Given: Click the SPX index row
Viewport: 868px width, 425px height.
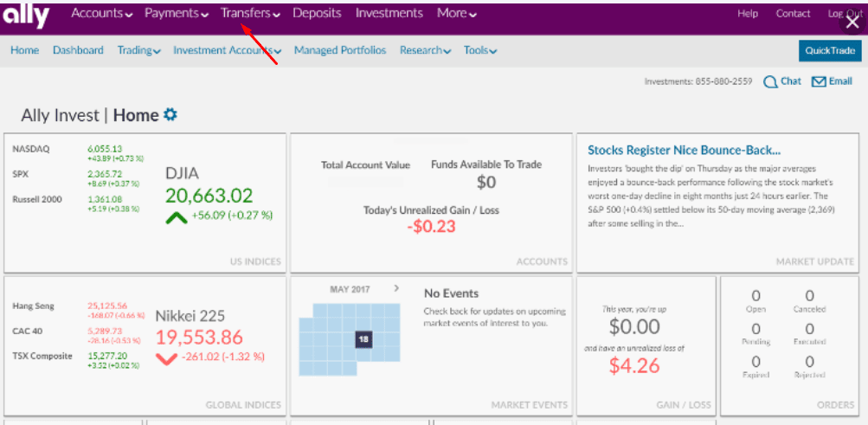Looking at the screenshot, I should tap(76, 178).
